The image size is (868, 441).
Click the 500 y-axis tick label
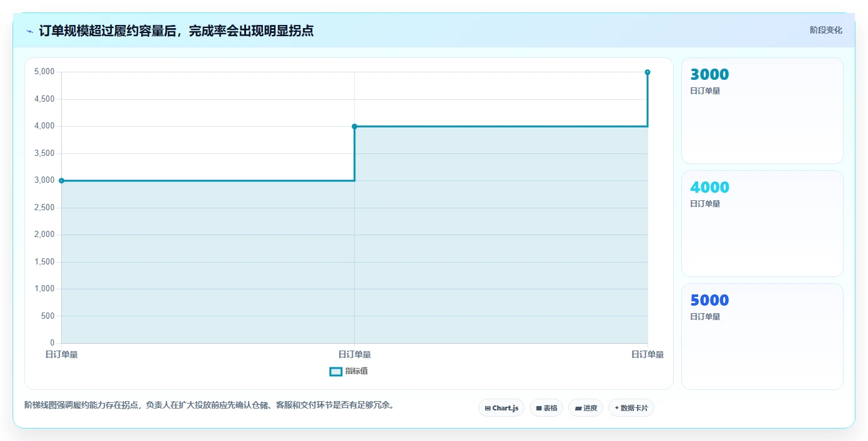49,316
